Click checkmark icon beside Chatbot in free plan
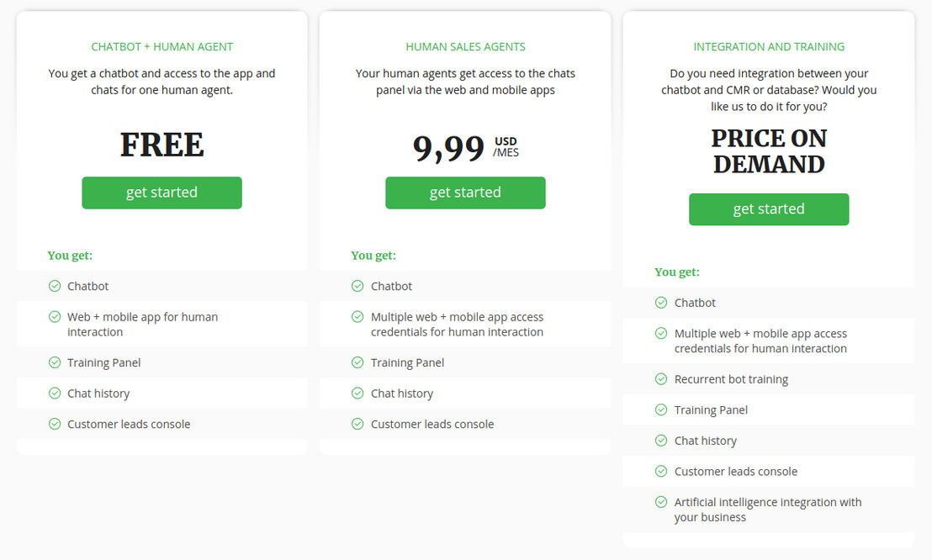The height and width of the screenshot is (560, 932). point(55,286)
